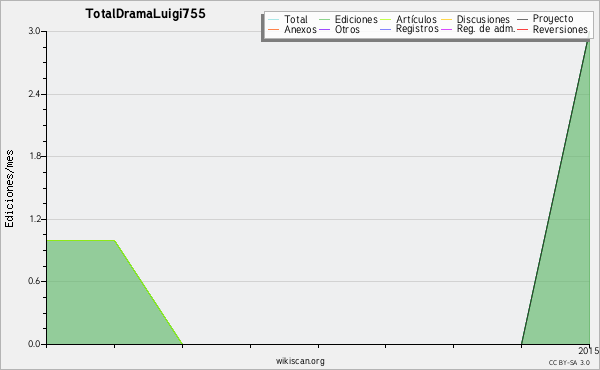Click the purple Otros line swatch

324,29
